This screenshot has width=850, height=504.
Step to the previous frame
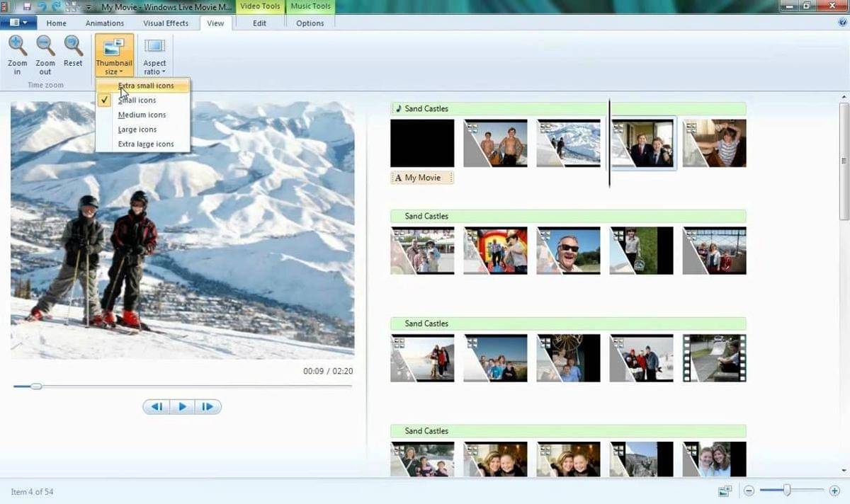pyautogui.click(x=157, y=406)
